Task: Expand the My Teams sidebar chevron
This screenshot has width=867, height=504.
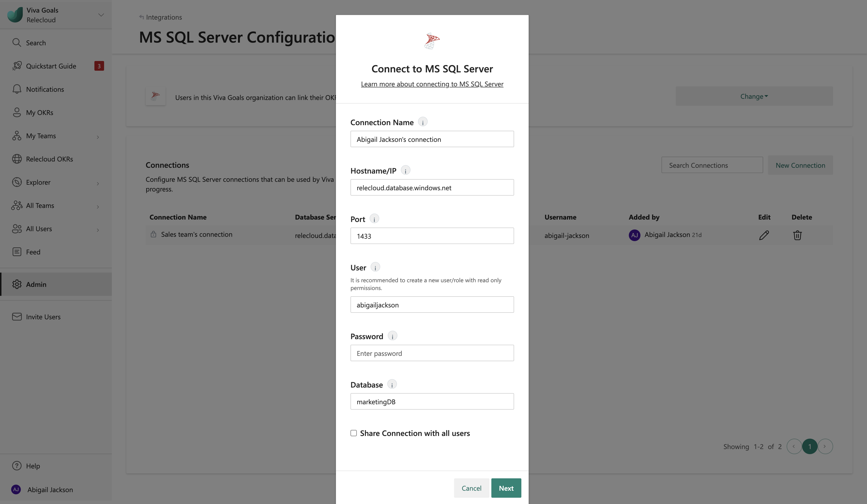Action: coord(98,137)
